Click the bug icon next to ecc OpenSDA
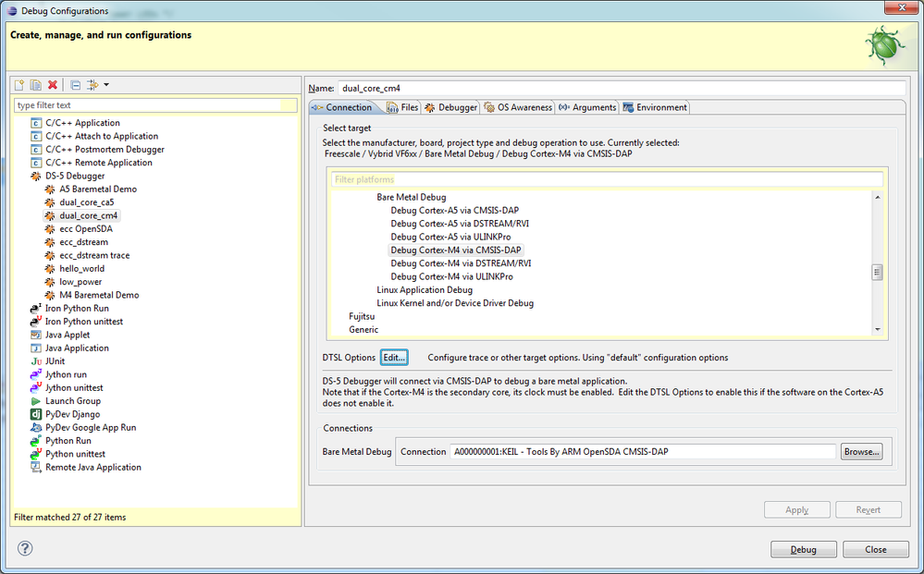 click(x=50, y=229)
